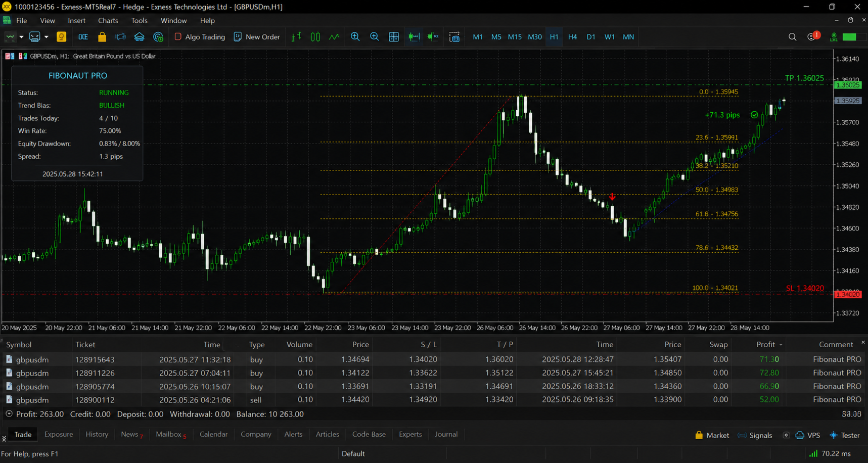Open the News tab
Image resolution: width=868 pixels, height=463 pixels.
point(131,434)
